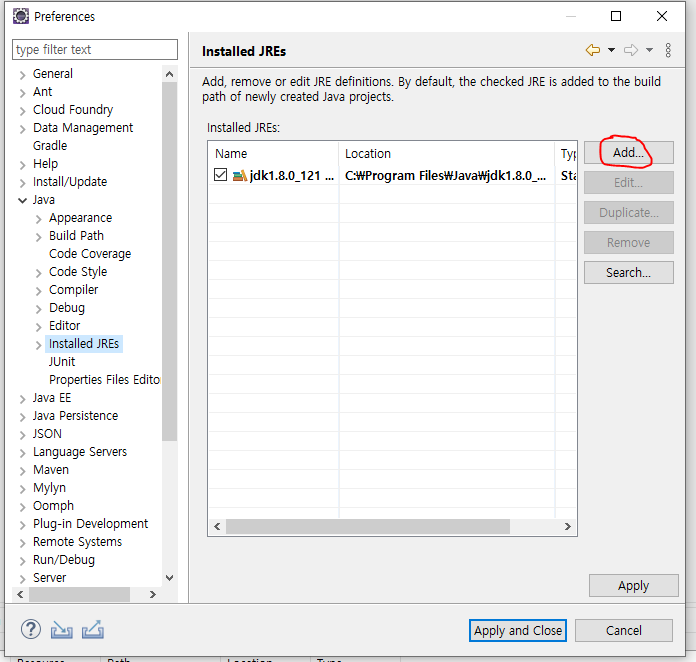The width and height of the screenshot is (696, 662).
Task: Click the export preferences icon
Action: point(93,629)
